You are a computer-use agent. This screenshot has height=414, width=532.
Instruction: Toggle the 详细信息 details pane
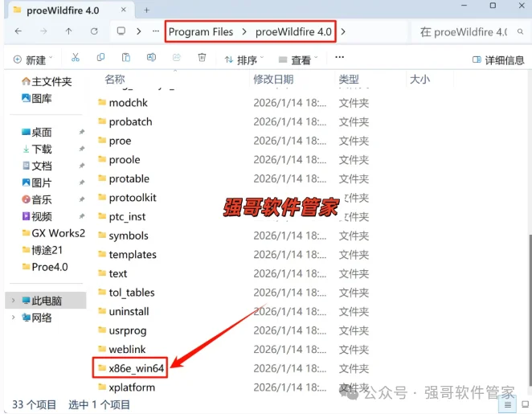tap(498, 60)
